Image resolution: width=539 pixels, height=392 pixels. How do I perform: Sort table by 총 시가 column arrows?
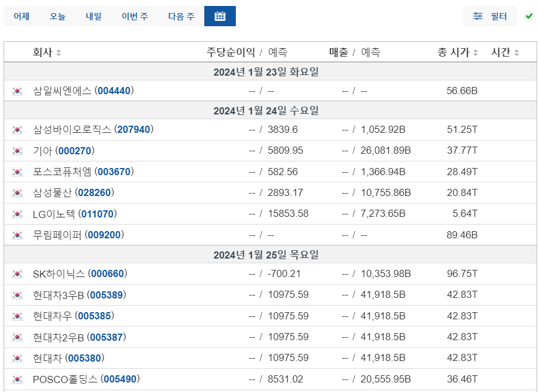pyautogui.click(x=475, y=52)
